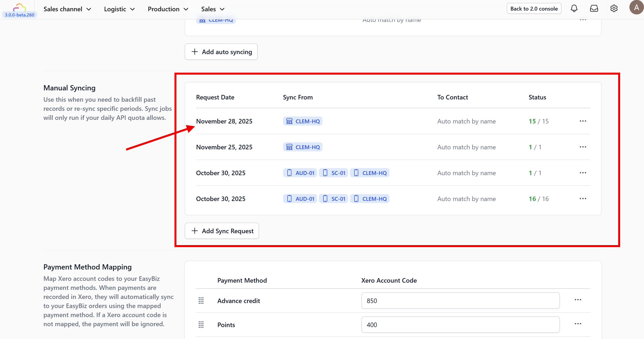Screen dimensions: 644x339
Task: Expand the Production dropdown menu
Action: coord(168,9)
